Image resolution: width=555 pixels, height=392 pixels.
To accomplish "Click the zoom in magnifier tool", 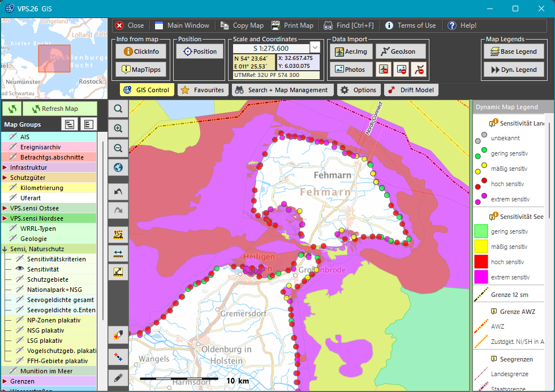I will coord(118,128).
